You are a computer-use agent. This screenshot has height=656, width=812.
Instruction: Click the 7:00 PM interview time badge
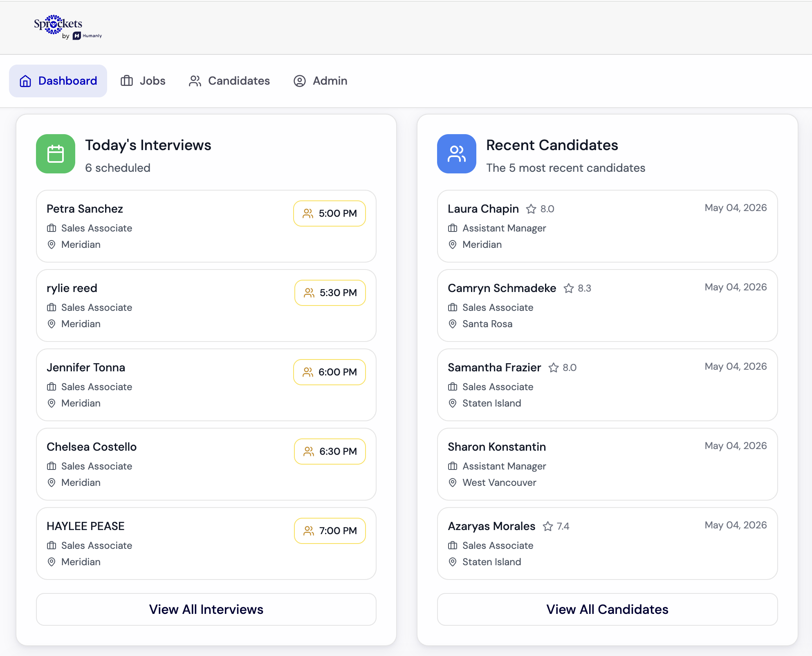click(x=330, y=531)
